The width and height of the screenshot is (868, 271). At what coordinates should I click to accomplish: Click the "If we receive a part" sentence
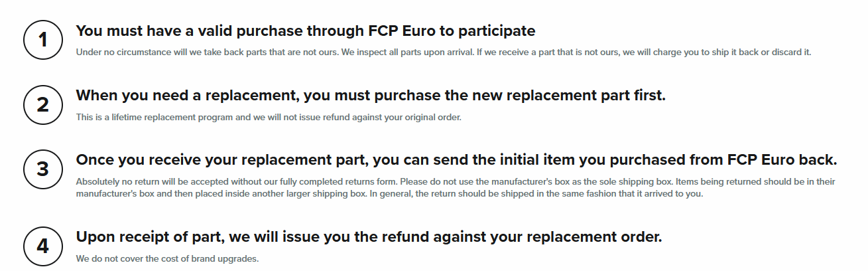637,52
